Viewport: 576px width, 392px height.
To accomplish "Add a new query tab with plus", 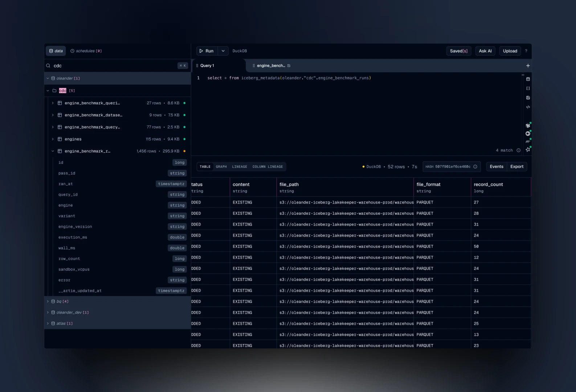I will (x=528, y=66).
